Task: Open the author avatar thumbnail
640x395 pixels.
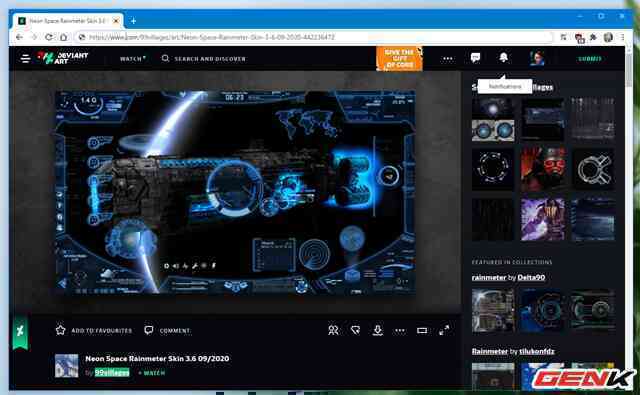Action: (67, 366)
